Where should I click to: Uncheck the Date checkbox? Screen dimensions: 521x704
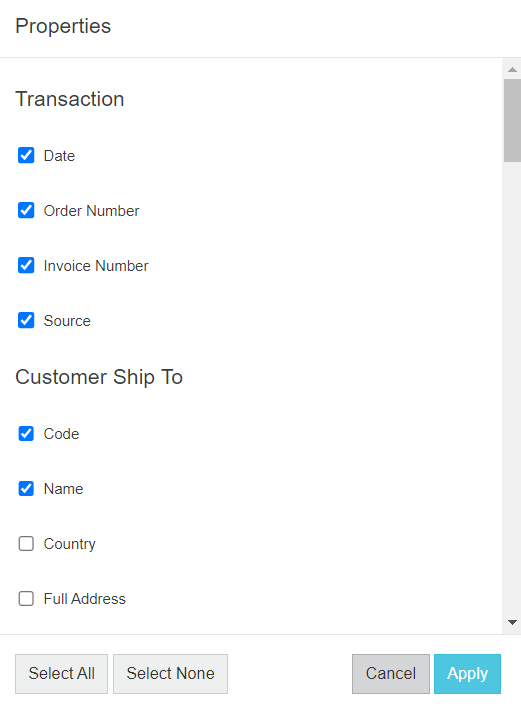point(26,155)
